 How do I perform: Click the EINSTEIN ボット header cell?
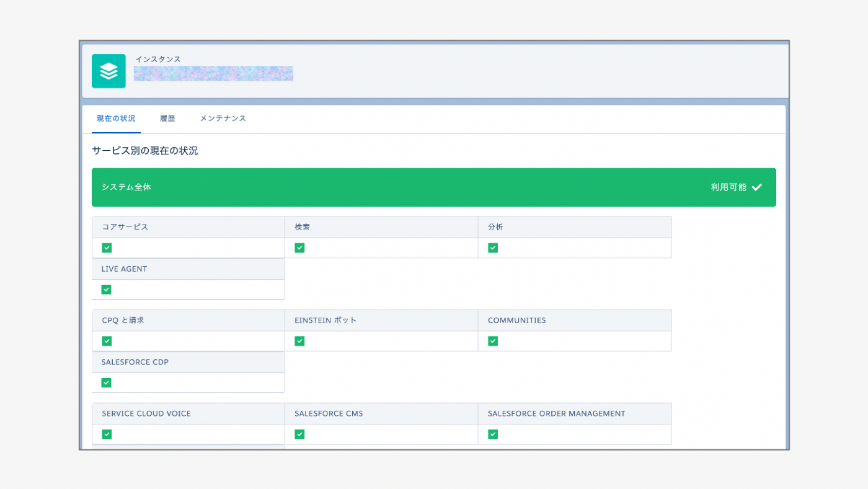pos(381,320)
